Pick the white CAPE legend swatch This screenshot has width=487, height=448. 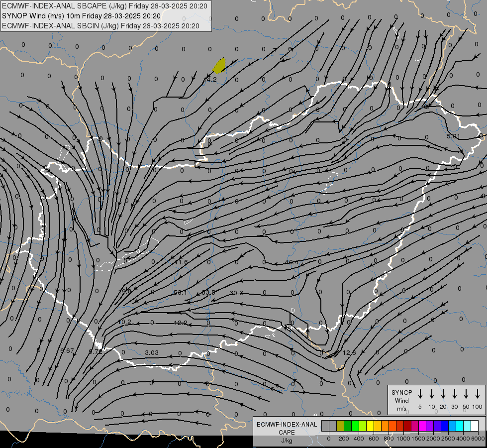pos(475,426)
